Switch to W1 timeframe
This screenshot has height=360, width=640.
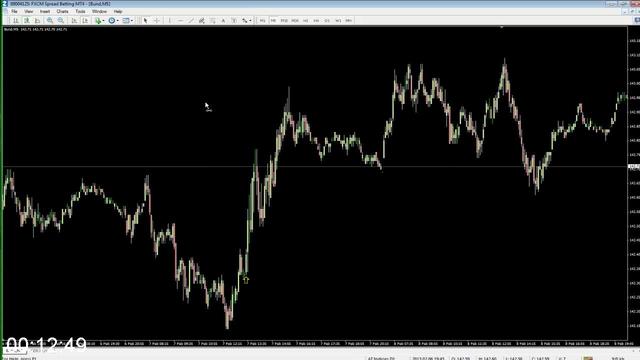tap(338, 20)
